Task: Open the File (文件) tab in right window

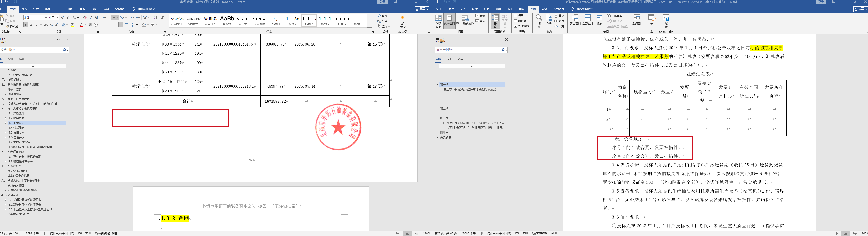Action: (438, 9)
